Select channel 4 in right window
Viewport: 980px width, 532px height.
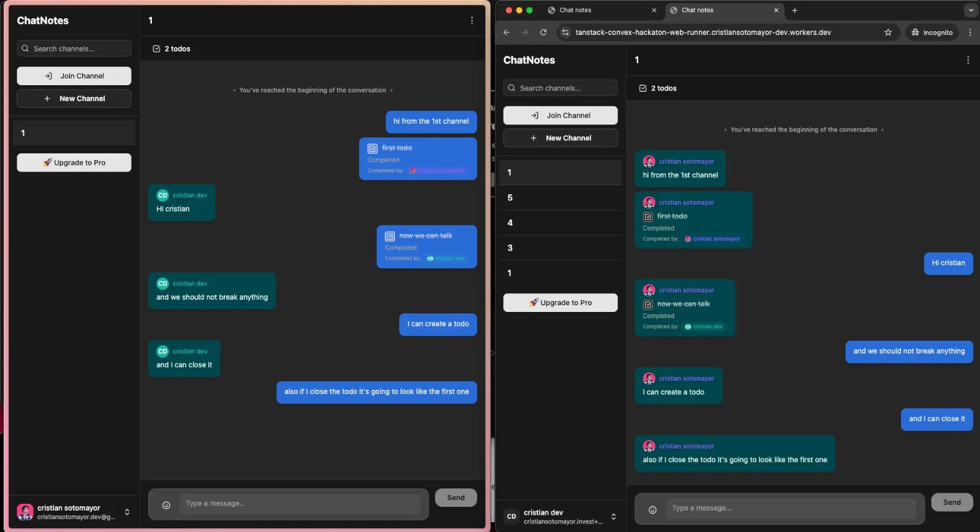coord(560,222)
